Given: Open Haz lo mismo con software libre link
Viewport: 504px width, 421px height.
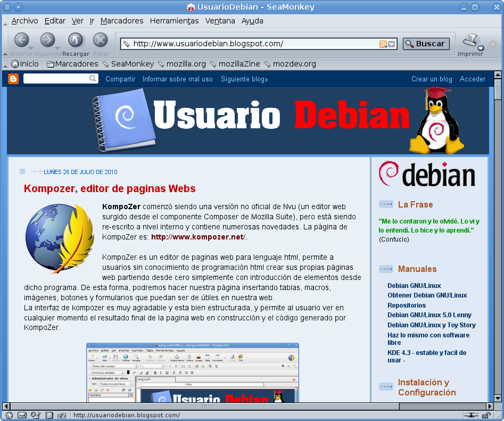Looking at the screenshot, I should pyautogui.click(x=428, y=339).
